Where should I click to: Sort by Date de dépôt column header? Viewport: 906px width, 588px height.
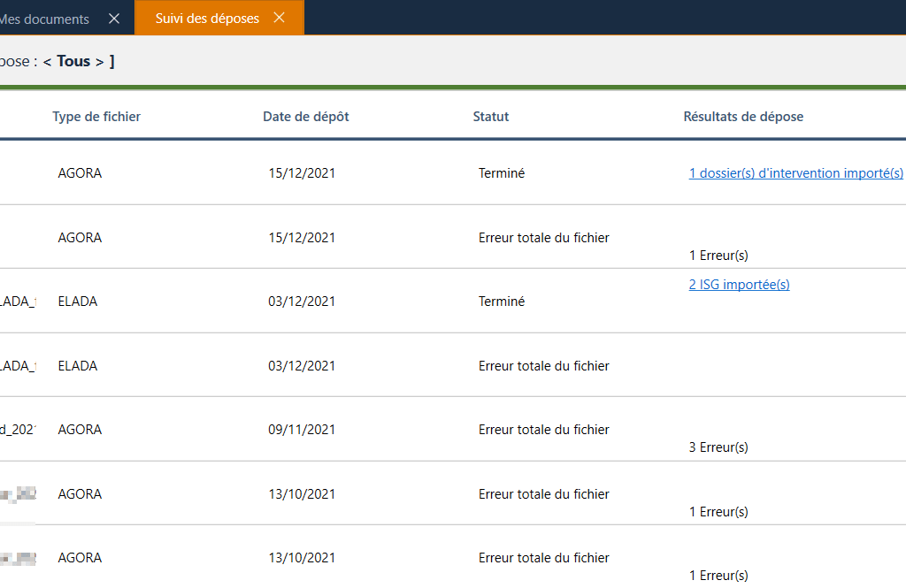click(305, 117)
